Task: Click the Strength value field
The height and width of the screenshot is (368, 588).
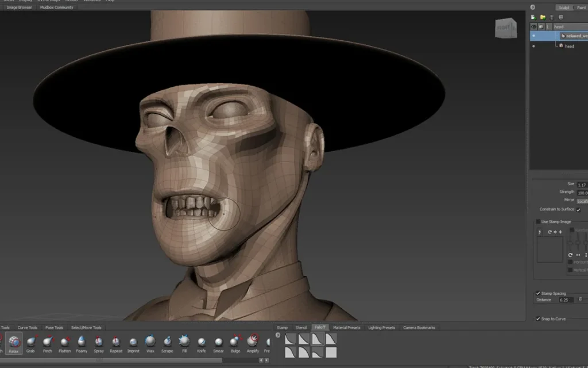Action: tap(582, 193)
